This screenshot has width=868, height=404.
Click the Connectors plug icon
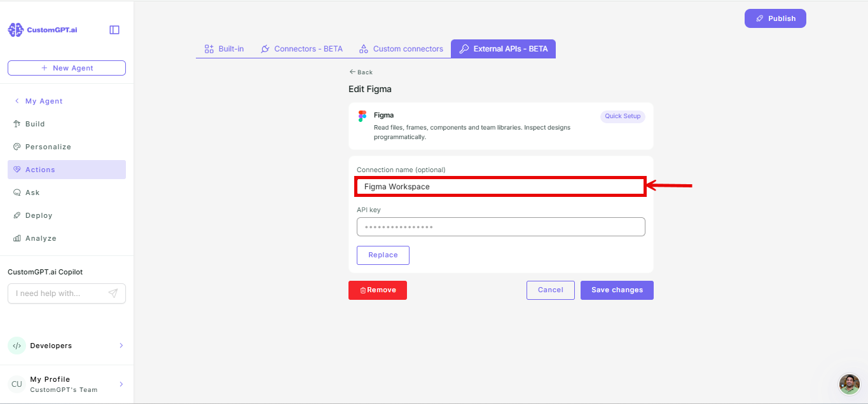[266, 49]
